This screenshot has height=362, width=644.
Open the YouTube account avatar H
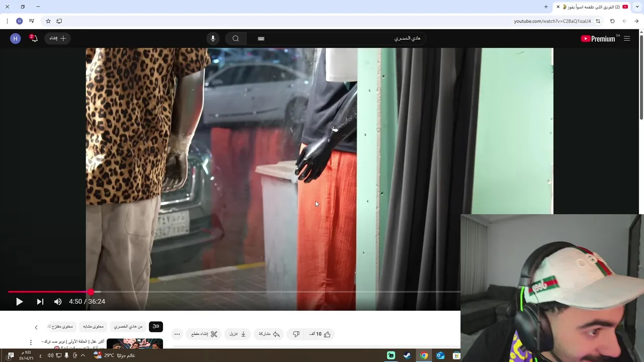pos(16,39)
